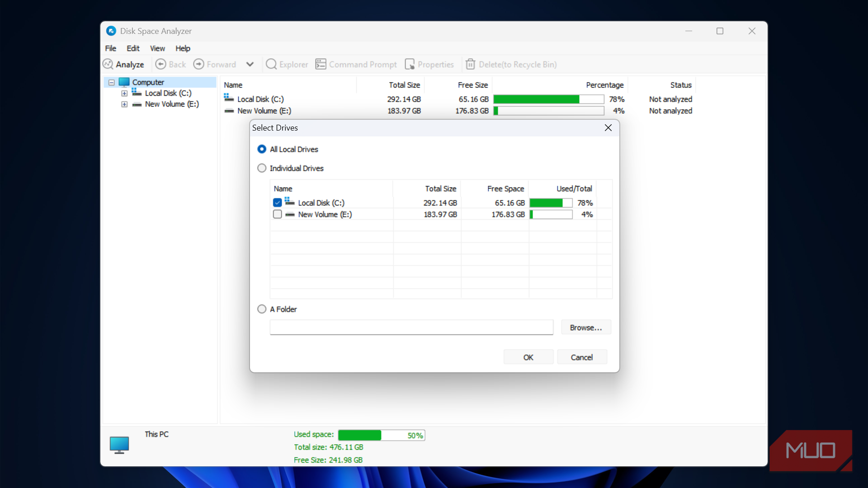The image size is (868, 488).
Task: Click the Disk Space Analyzer app icon
Action: pyautogui.click(x=111, y=31)
